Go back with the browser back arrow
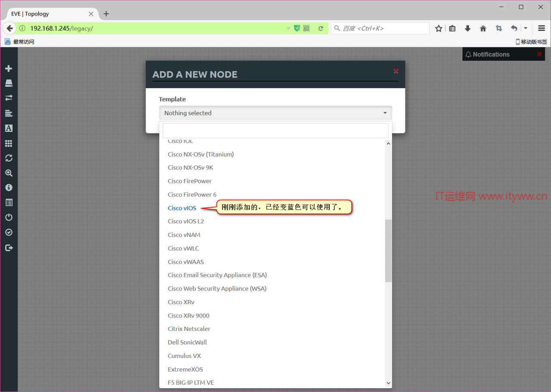Screen dimensions: 551x392 tap(9, 28)
